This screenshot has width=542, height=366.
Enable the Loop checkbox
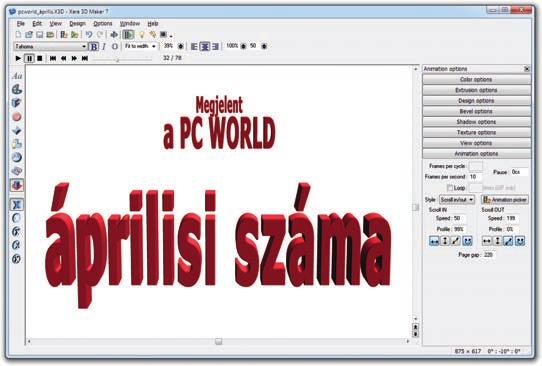coord(450,188)
